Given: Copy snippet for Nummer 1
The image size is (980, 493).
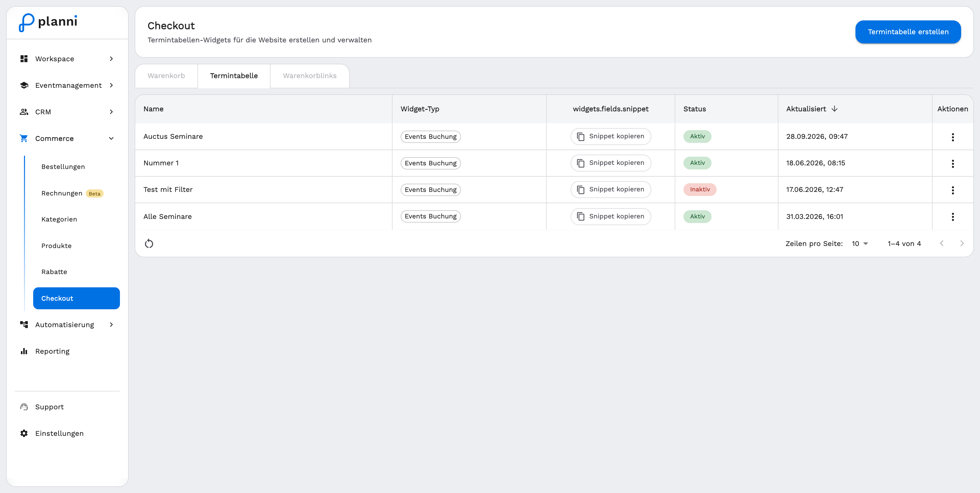Looking at the screenshot, I should 611,163.
